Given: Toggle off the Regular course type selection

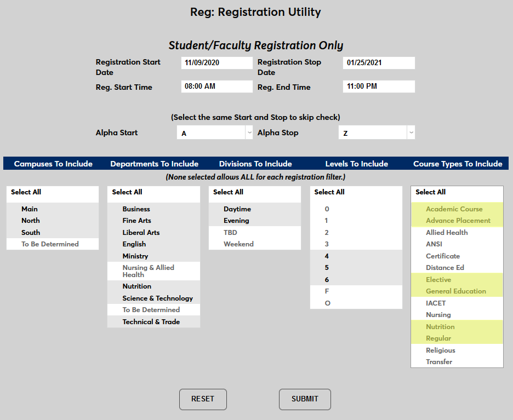Looking at the screenshot, I should pos(437,338).
